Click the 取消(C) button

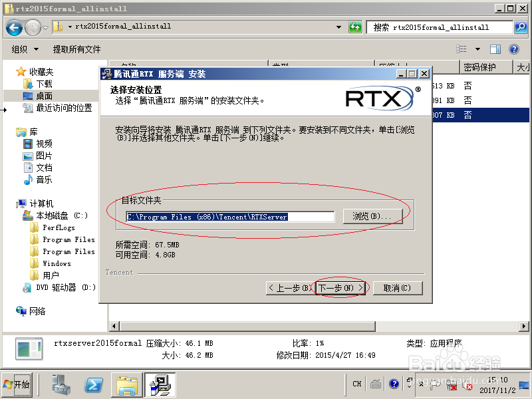click(x=397, y=288)
